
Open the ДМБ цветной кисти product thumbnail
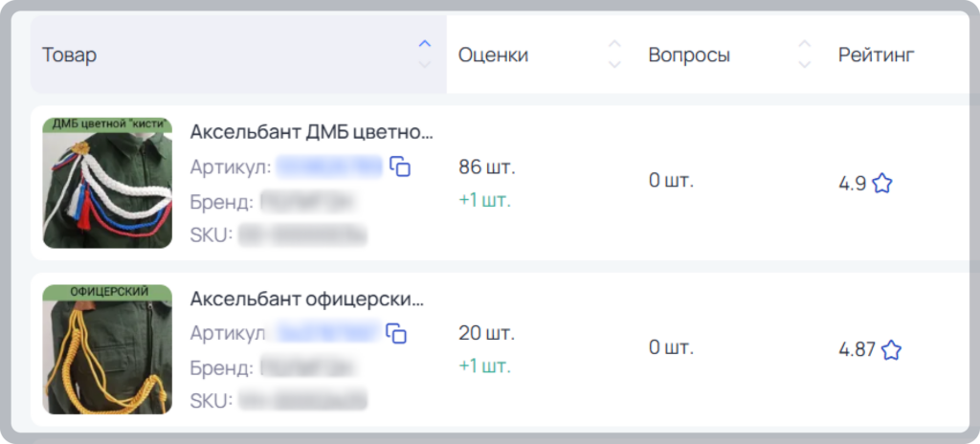pos(107,183)
